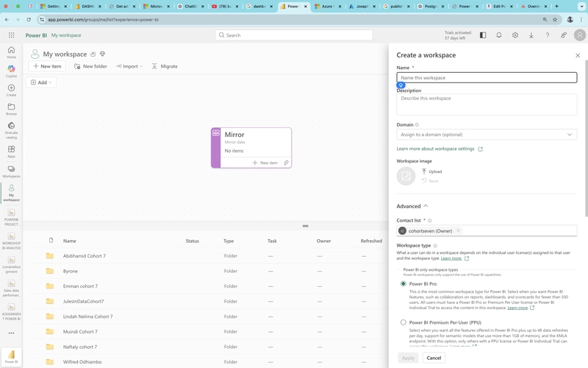
Task: Open the Domain assignment dropdown
Action: [x=487, y=135]
